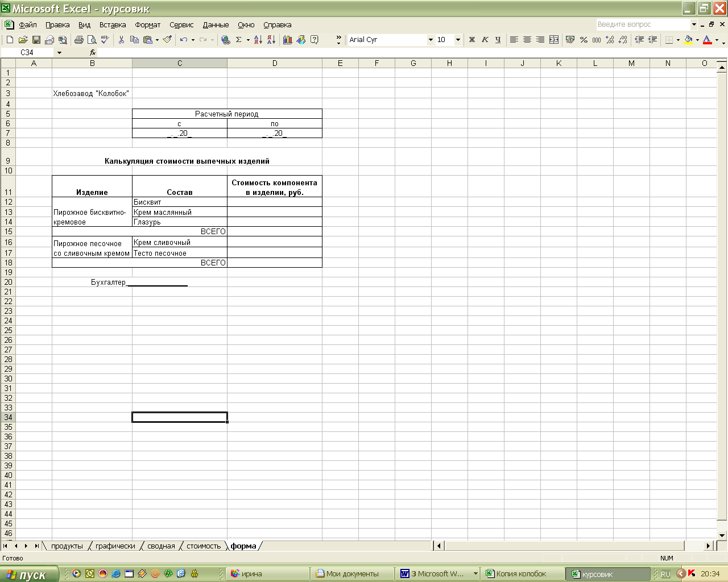Open the Данные menu
This screenshot has width=728, height=582.
pos(216,25)
